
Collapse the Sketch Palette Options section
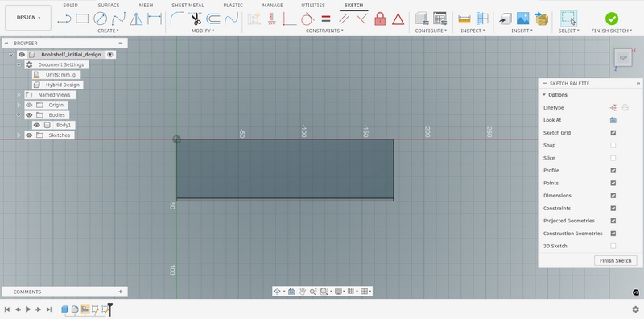(544, 95)
